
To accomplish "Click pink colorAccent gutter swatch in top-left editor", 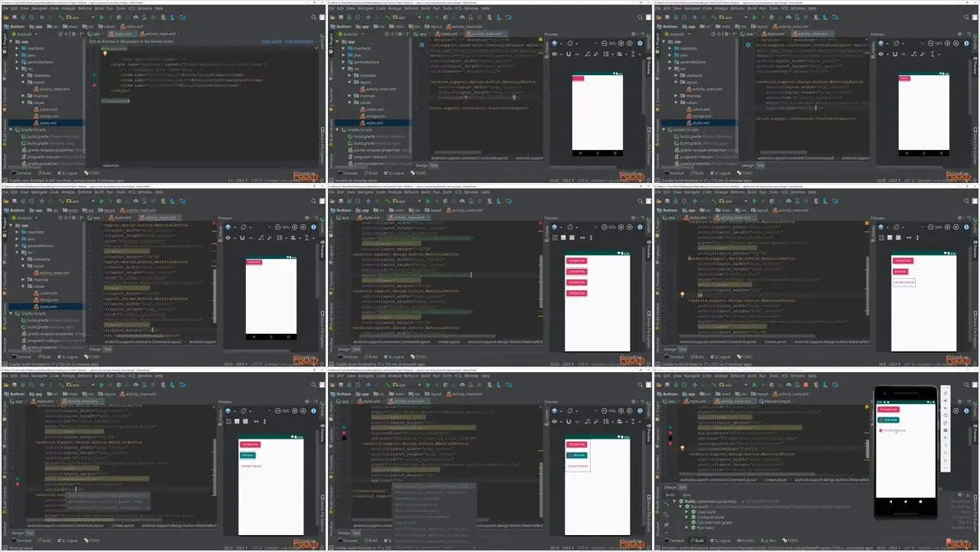I will tap(94, 85).
